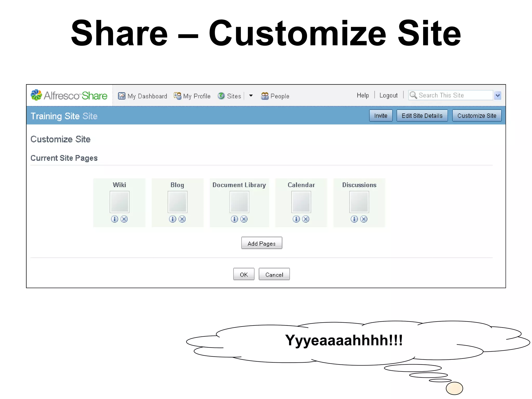Remove the Blog page with X icon
532x399 pixels.
(x=182, y=219)
